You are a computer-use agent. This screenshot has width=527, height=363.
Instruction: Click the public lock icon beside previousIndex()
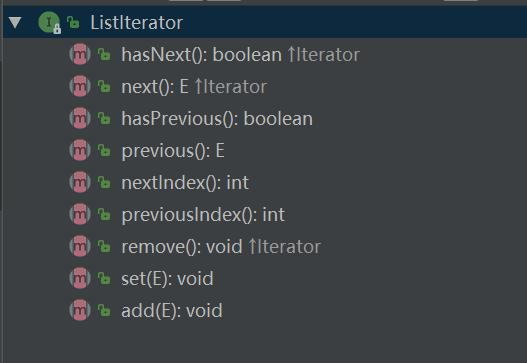(x=104, y=214)
